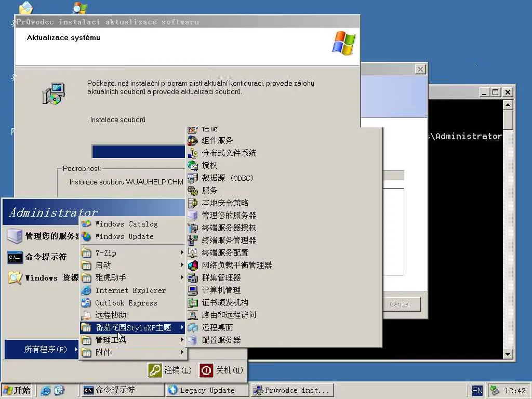Expand the 启动 startup folder
Image resolution: width=532 pixels, height=399 pixels.
(x=132, y=265)
